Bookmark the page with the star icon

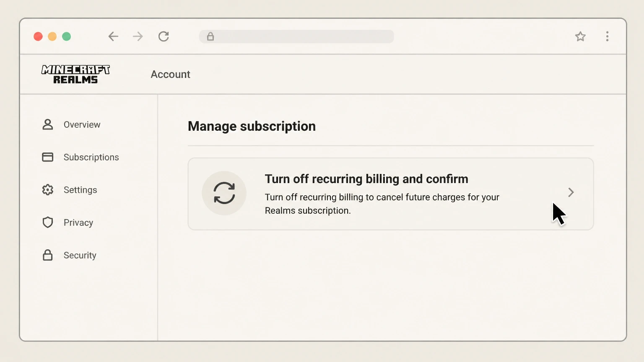pos(580,36)
